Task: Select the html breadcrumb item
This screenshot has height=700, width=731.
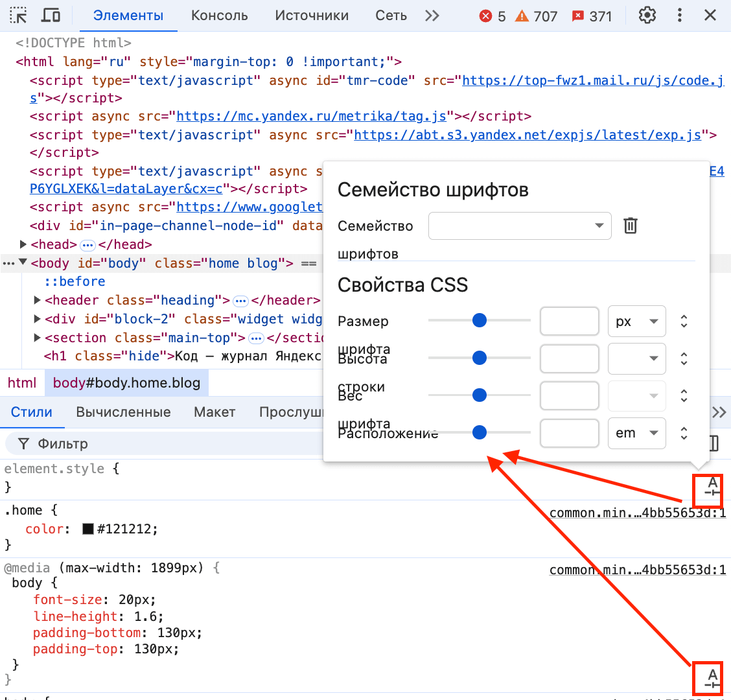Action: (x=22, y=382)
